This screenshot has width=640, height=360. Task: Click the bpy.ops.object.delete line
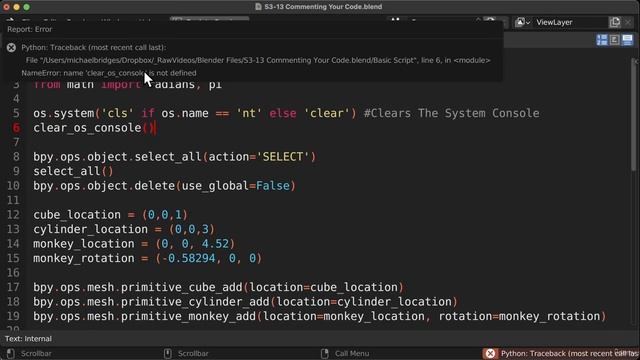(164, 186)
